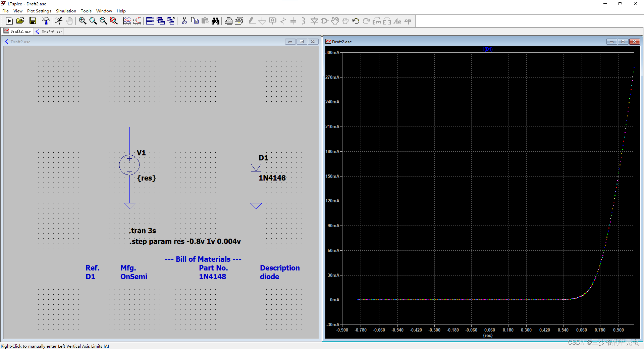This screenshot has height=349, width=644.
Task: Select the V1 voltage source symbol
Action: (x=129, y=165)
